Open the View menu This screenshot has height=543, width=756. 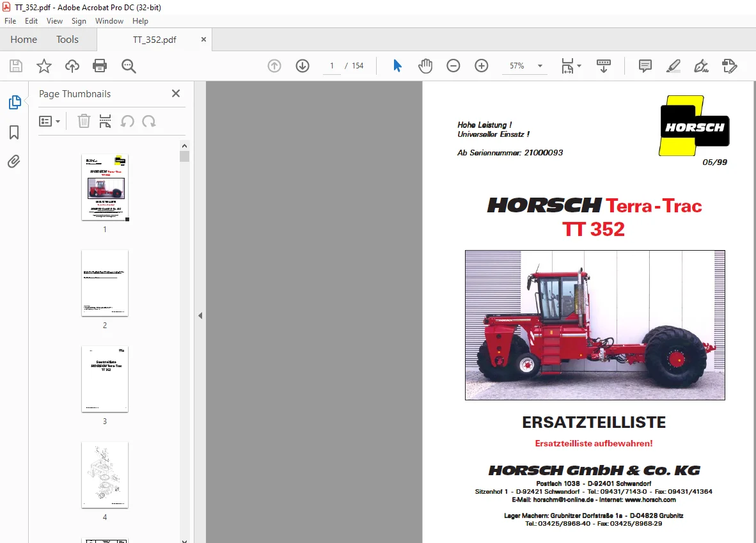pos(54,20)
